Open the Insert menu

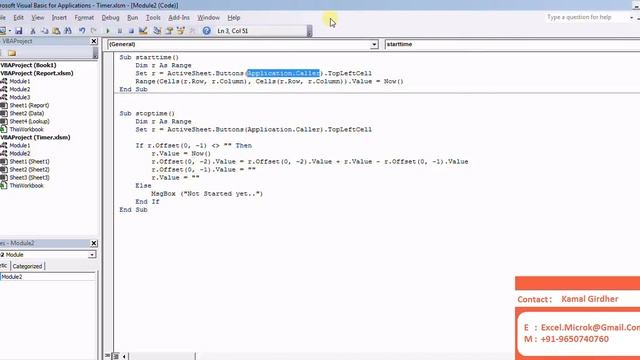[59, 18]
